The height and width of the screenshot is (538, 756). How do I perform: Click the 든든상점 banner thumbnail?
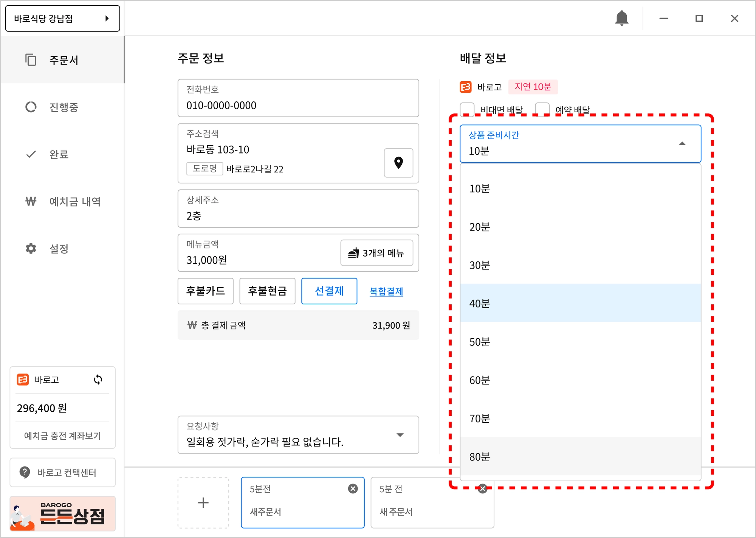(x=62, y=513)
